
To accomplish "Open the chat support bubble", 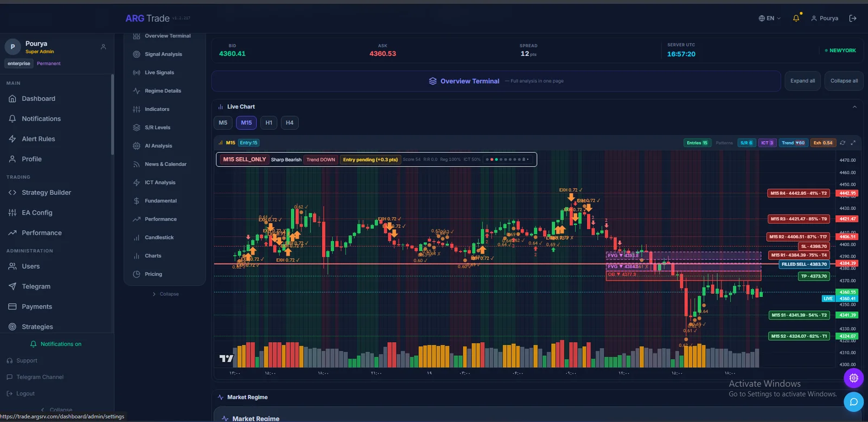I will point(853,402).
